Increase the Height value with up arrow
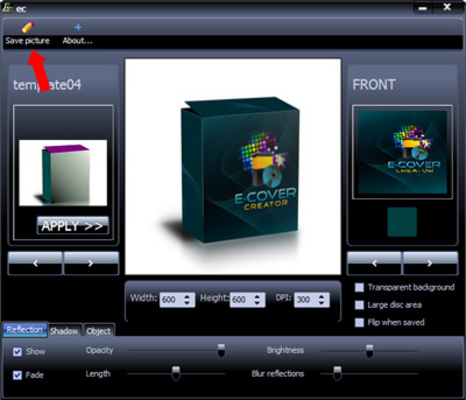The height and width of the screenshot is (400, 466). tap(257, 296)
